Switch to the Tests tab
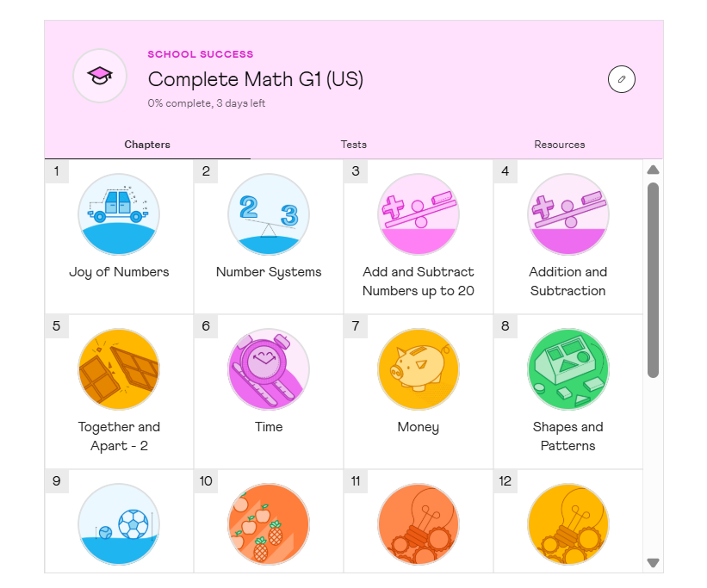Viewport: 707px width, 588px height. (x=353, y=145)
